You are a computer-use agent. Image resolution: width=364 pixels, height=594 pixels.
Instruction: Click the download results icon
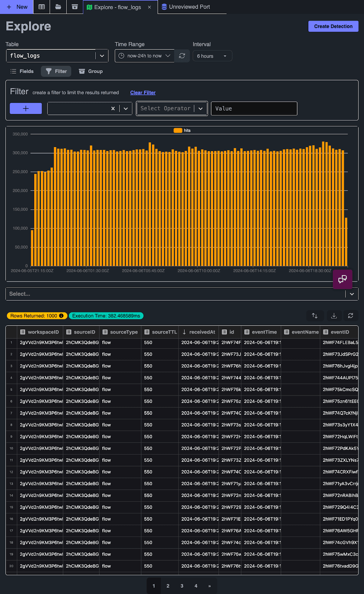click(x=334, y=316)
